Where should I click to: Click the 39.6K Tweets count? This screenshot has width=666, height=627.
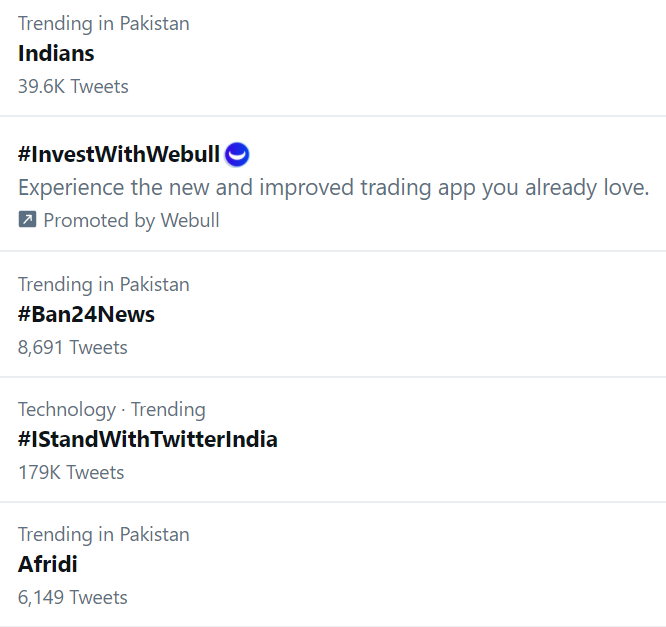coord(73,86)
